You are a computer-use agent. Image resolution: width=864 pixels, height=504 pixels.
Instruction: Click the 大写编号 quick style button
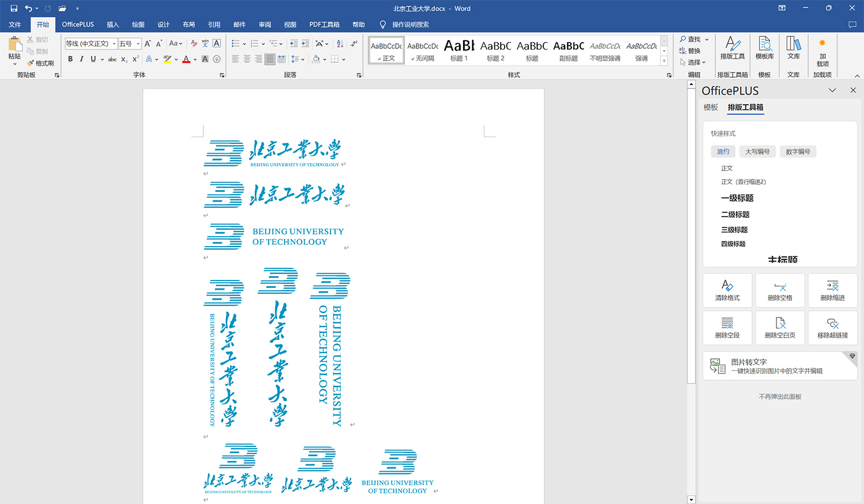757,151
